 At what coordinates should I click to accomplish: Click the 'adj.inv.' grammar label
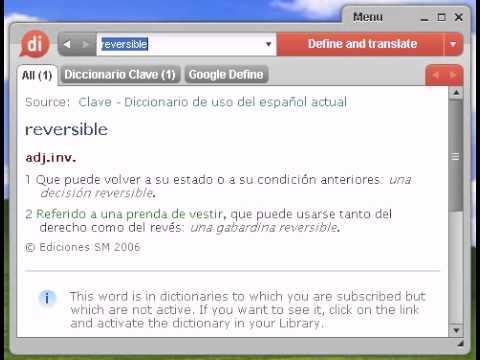pyautogui.click(x=51, y=158)
